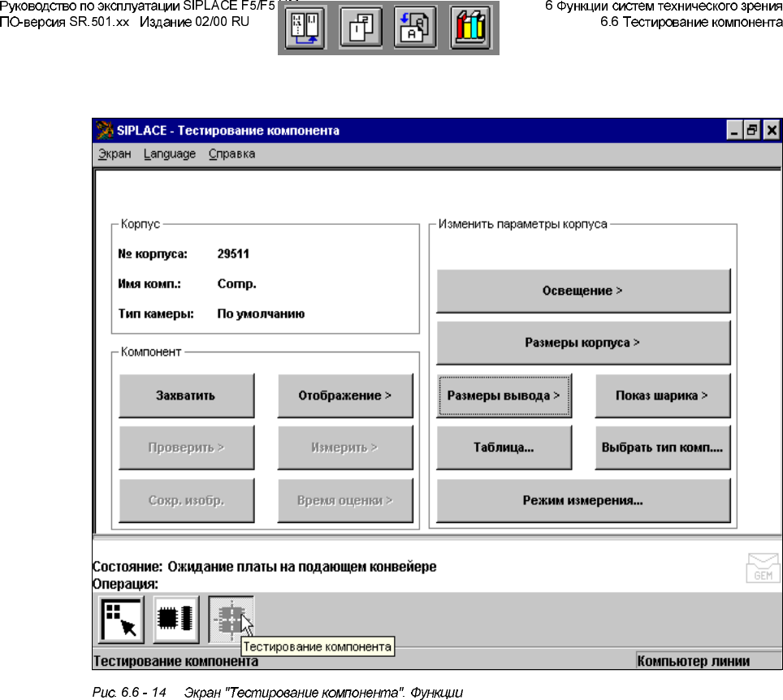Click the Режим измерения... button
783x700 pixels.
[583, 500]
